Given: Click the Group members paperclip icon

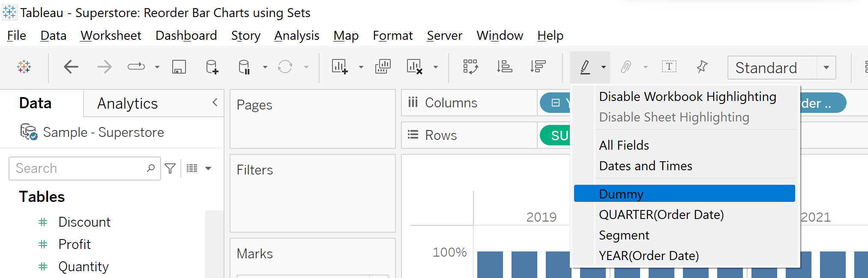Looking at the screenshot, I should 626,67.
